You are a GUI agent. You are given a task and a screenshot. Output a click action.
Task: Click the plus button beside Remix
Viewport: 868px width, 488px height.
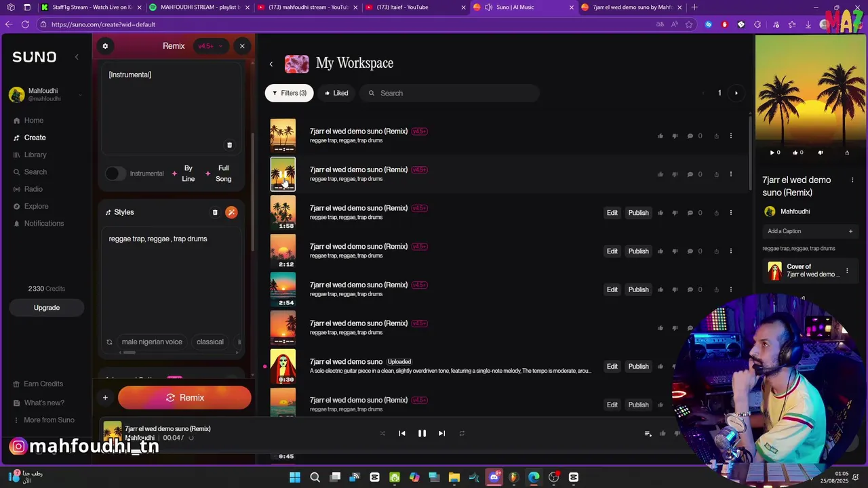point(105,398)
